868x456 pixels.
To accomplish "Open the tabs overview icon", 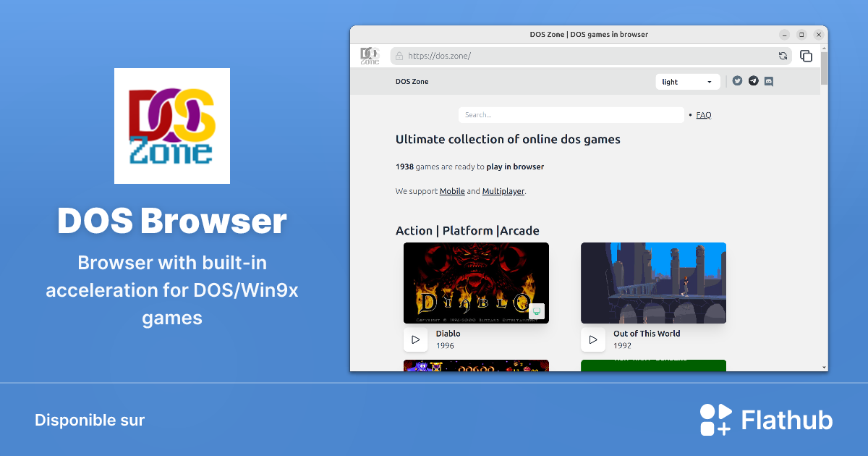I will click(x=806, y=56).
